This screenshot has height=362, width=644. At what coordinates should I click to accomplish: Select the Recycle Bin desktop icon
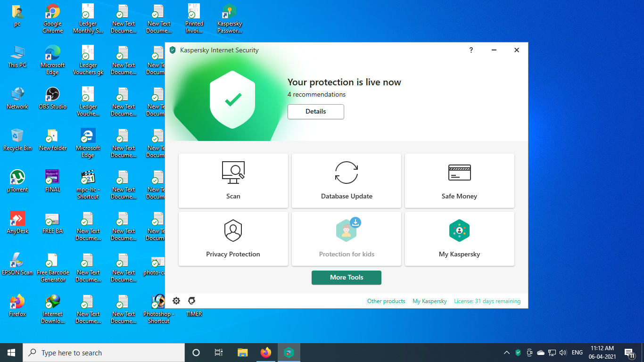[17, 140]
